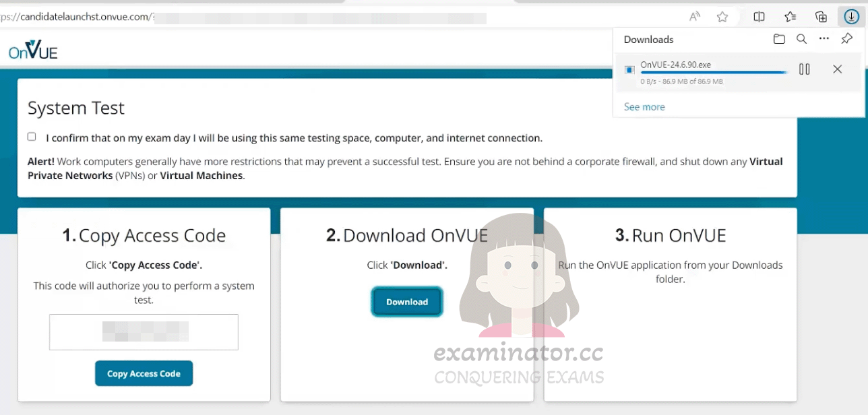Open more options in Downloads panel
Viewport: 868px width, 415px height.
point(824,39)
